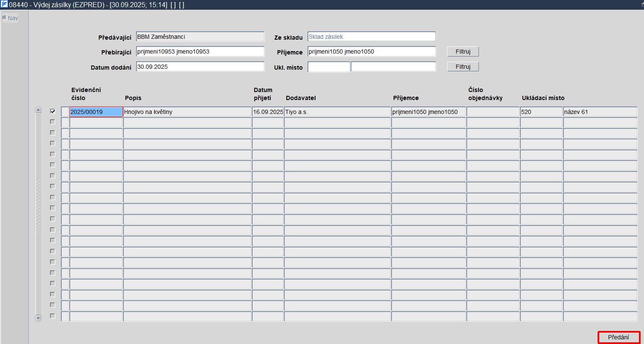Viewport: 644px width, 344px height.
Task: Click the Příjemce filter input field
Action: coord(372,51)
